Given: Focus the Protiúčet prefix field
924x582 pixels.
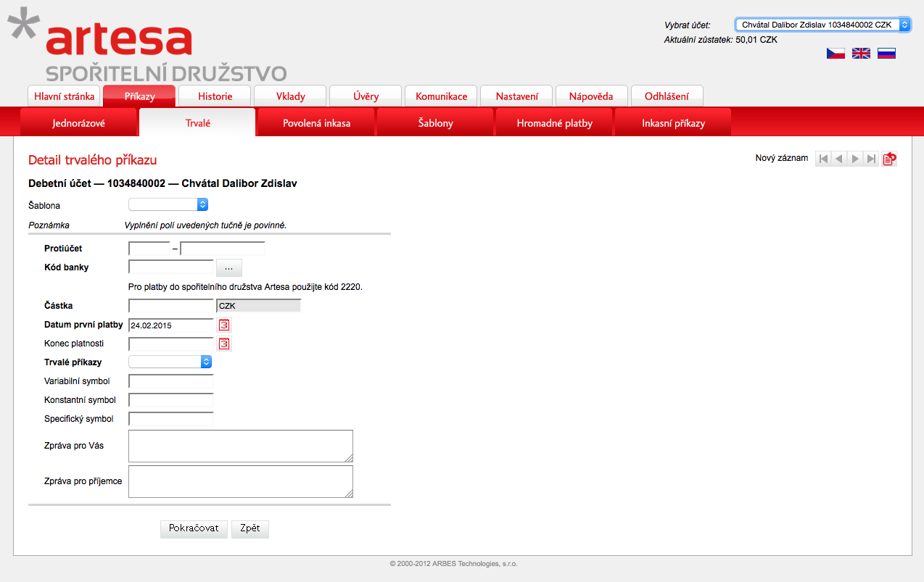Looking at the screenshot, I should [x=149, y=249].
